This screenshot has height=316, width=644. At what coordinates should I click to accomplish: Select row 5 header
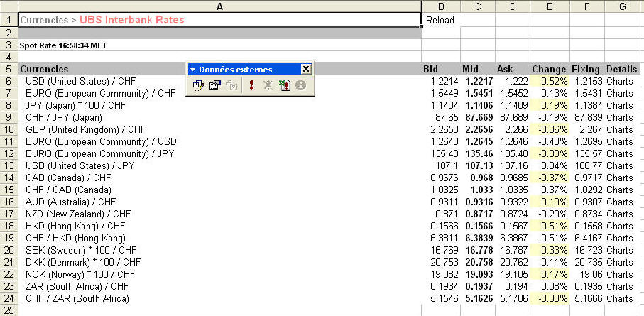pos(9,69)
